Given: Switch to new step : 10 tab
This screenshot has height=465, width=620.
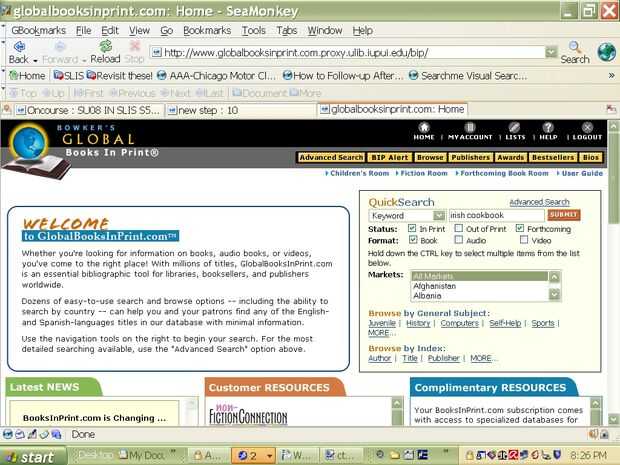Looking at the screenshot, I should [x=241, y=110].
